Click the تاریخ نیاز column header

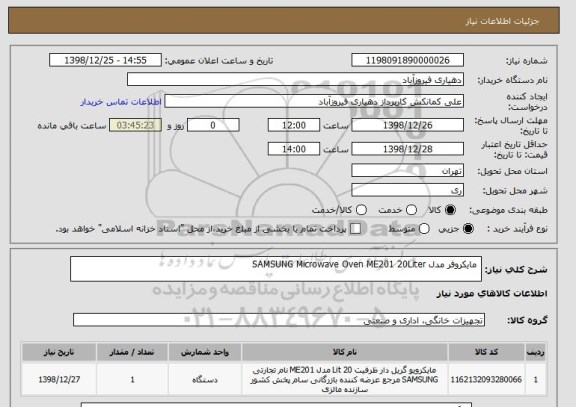click(59, 352)
